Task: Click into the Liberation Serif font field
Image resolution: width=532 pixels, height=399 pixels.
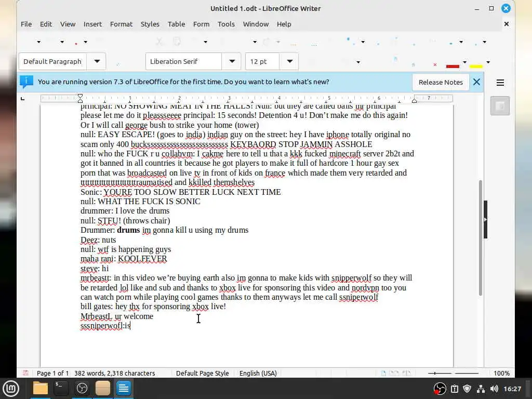Action: pyautogui.click(x=183, y=61)
